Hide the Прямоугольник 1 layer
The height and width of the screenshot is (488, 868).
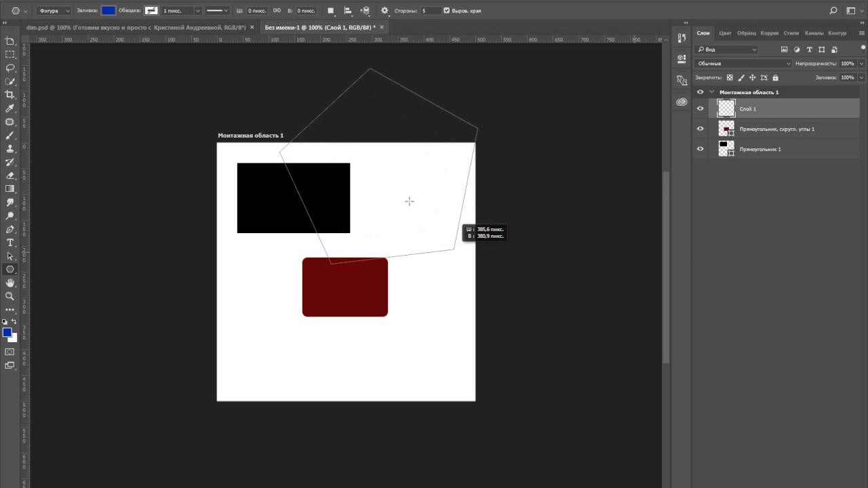point(701,148)
